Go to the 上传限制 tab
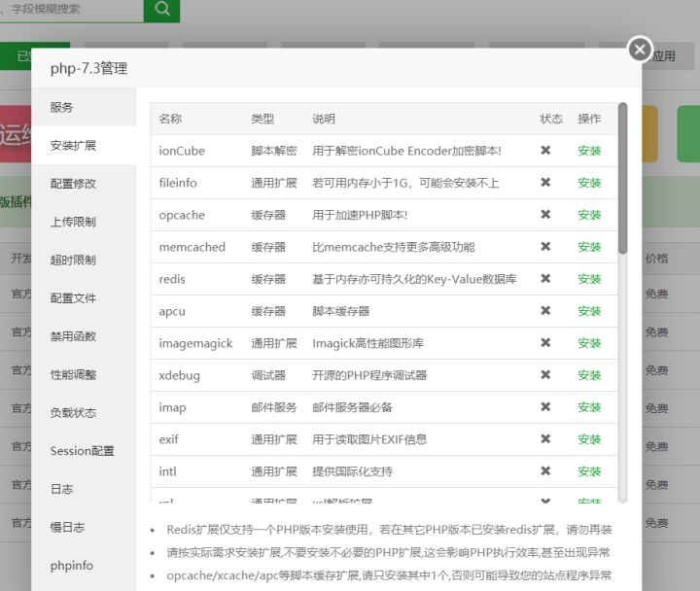Viewport: 700px width, 591px height. 84,222
